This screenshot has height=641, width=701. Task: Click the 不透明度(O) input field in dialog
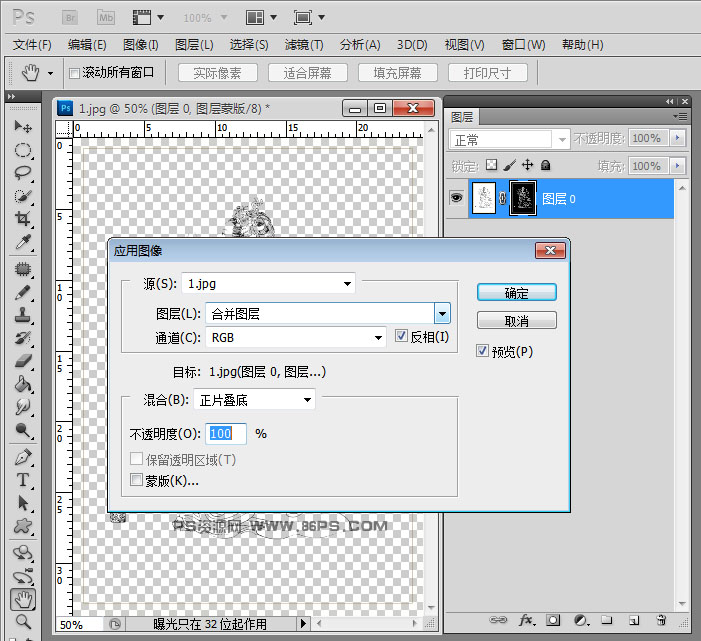point(226,434)
